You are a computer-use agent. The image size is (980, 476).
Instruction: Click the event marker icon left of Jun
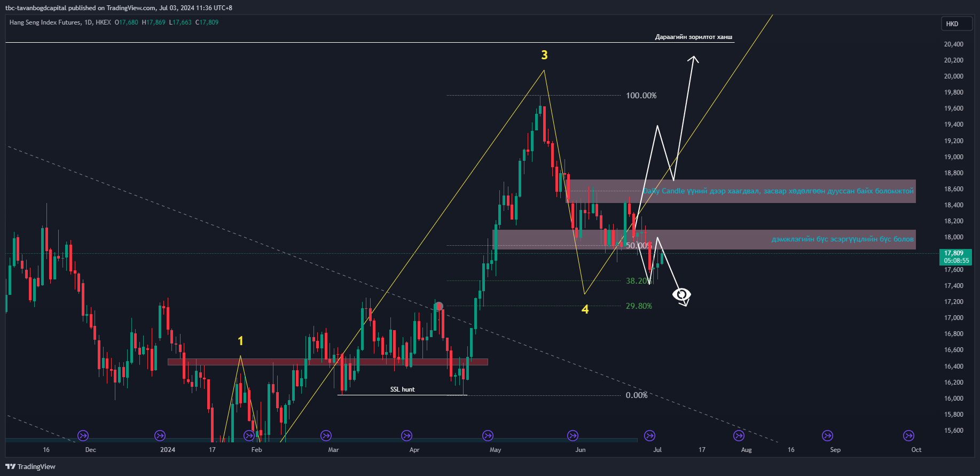point(573,435)
